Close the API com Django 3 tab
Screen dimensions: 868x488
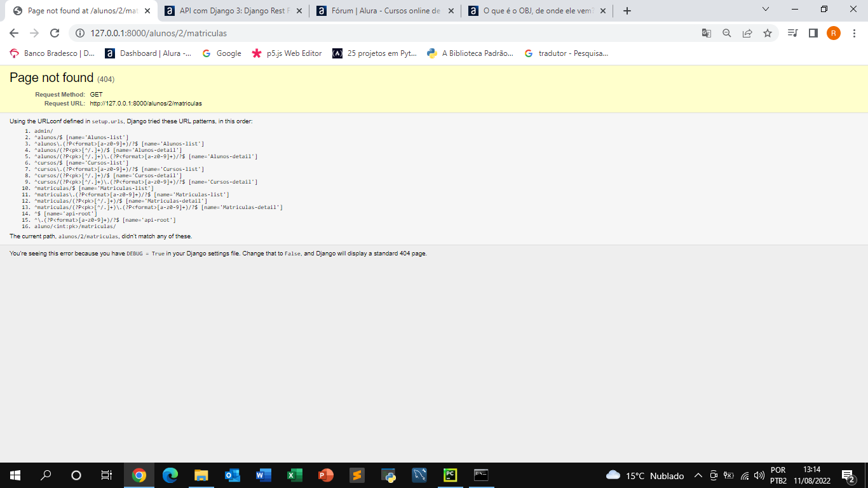coord(299,11)
